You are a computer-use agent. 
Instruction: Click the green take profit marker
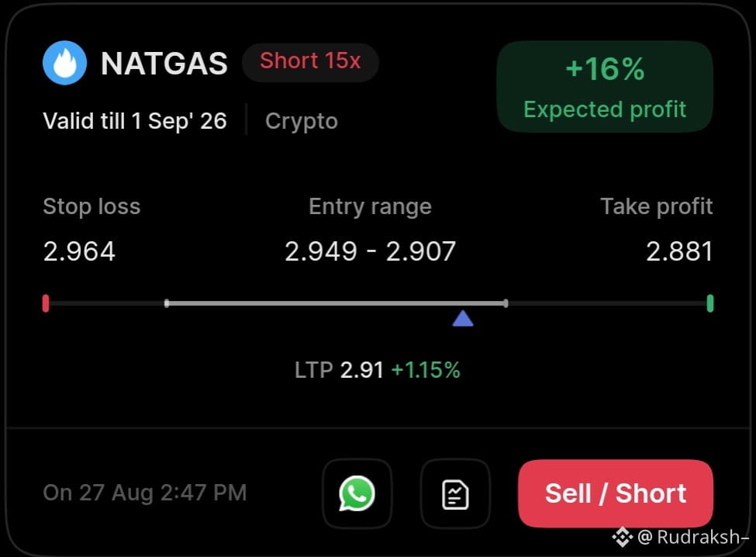[709, 303]
